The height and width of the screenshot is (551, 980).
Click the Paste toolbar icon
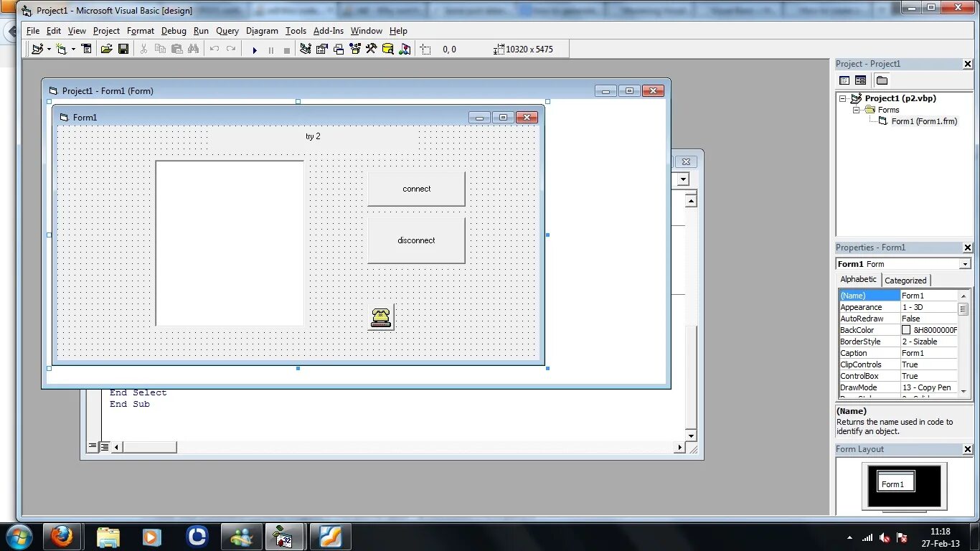pos(176,49)
